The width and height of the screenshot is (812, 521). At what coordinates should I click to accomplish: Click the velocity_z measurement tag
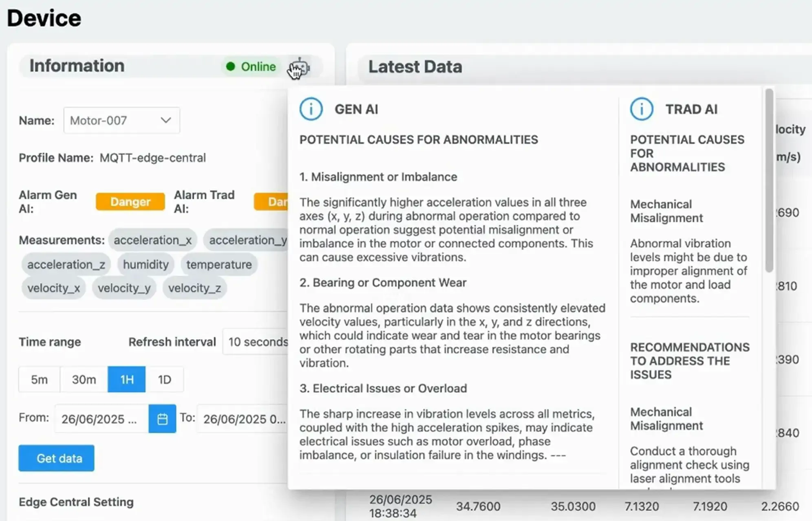coord(194,288)
